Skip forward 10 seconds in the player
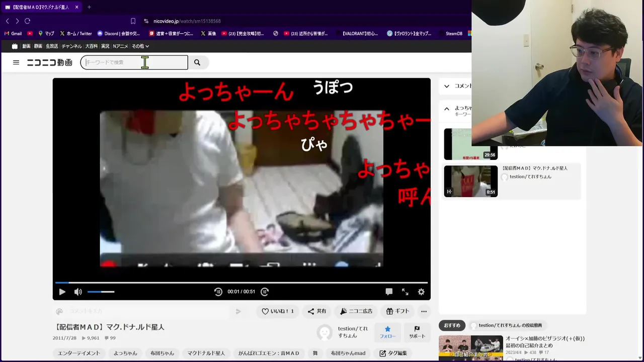Viewport: 644px width, 362px height. [265, 292]
